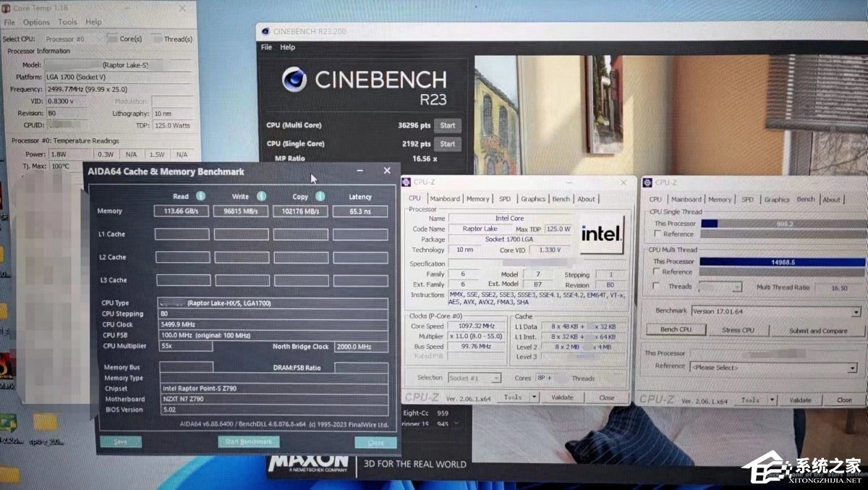Expand the Tools arrow in the CPU-Z bench window
Screen dimensions: 868x490
(x=773, y=400)
